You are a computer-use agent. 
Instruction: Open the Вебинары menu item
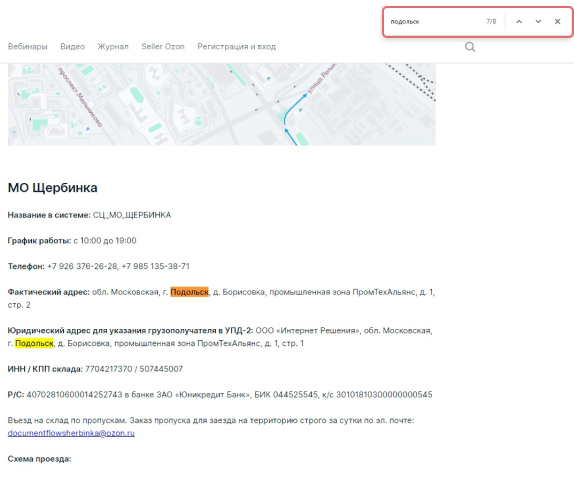pos(28,47)
